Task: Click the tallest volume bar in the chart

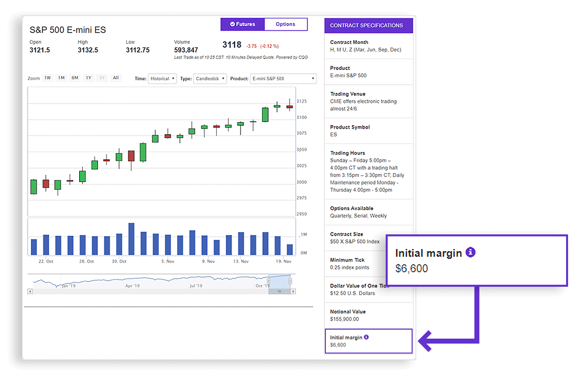Action: coord(132,239)
